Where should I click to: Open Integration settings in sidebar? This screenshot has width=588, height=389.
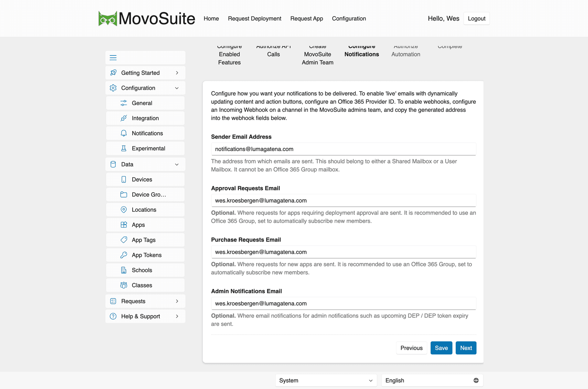146,118
